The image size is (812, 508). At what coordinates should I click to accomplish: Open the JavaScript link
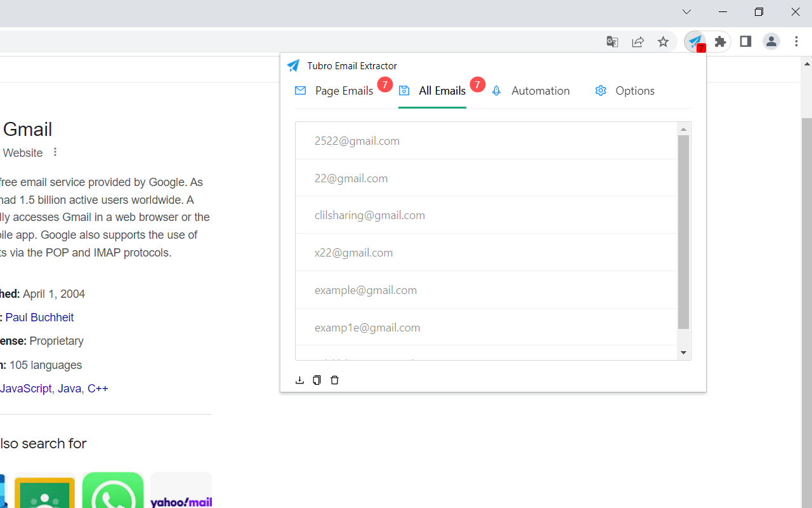click(26, 389)
